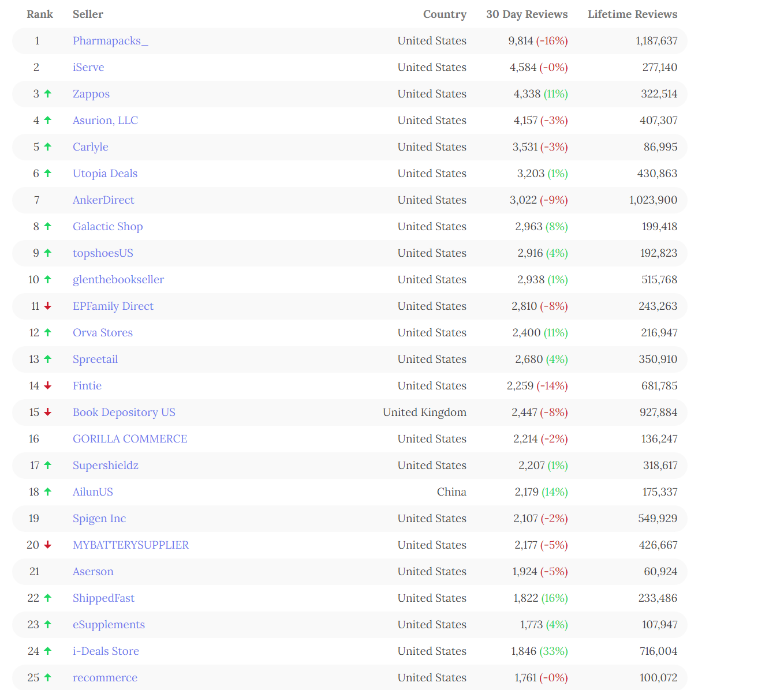Open the Spreetail seller profile
Image resolution: width=784 pixels, height=690 pixels.
[x=95, y=359]
